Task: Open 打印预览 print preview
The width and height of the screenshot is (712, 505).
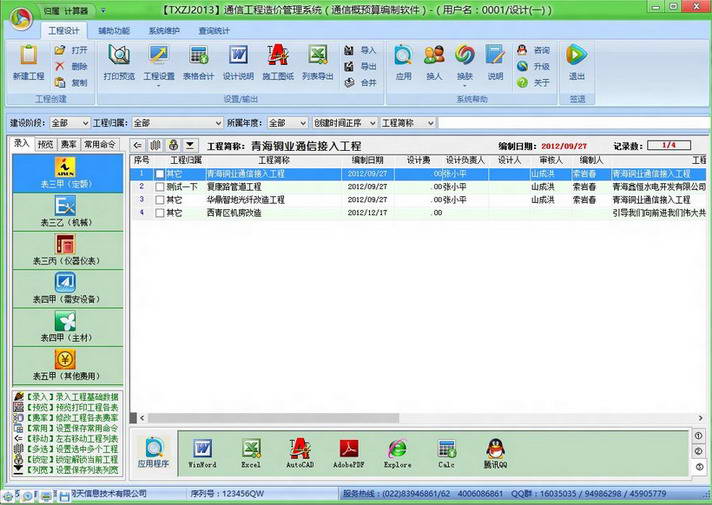Action: [x=119, y=54]
